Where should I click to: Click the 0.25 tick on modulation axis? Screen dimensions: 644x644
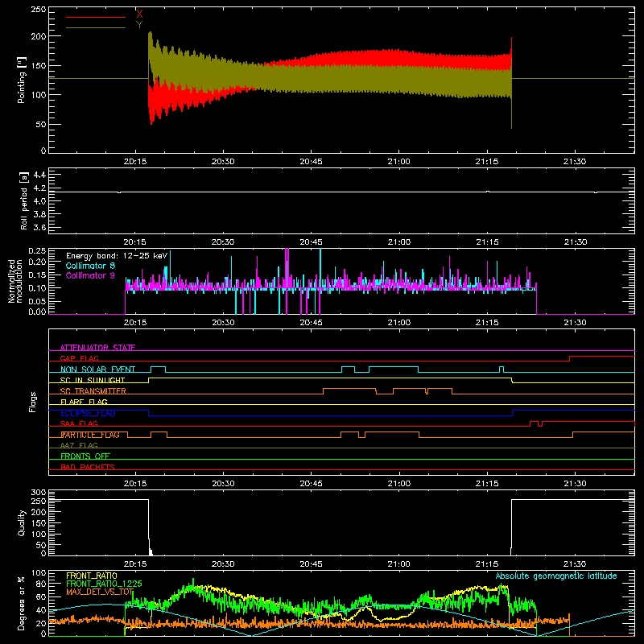[37, 250]
